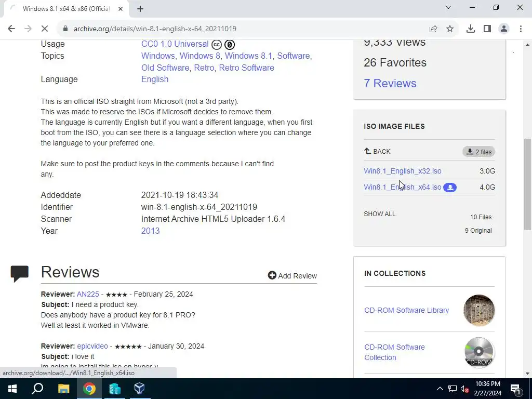Open reviewer epicvideo profile
Viewport: 532px width, 399px height.
[92, 347]
